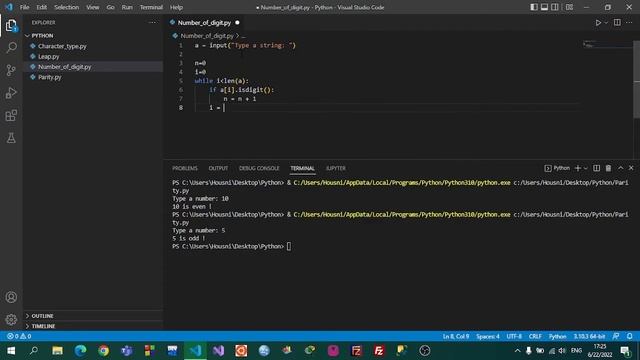Open the Help menu
The height and width of the screenshot is (360, 640).
pos(176,7)
